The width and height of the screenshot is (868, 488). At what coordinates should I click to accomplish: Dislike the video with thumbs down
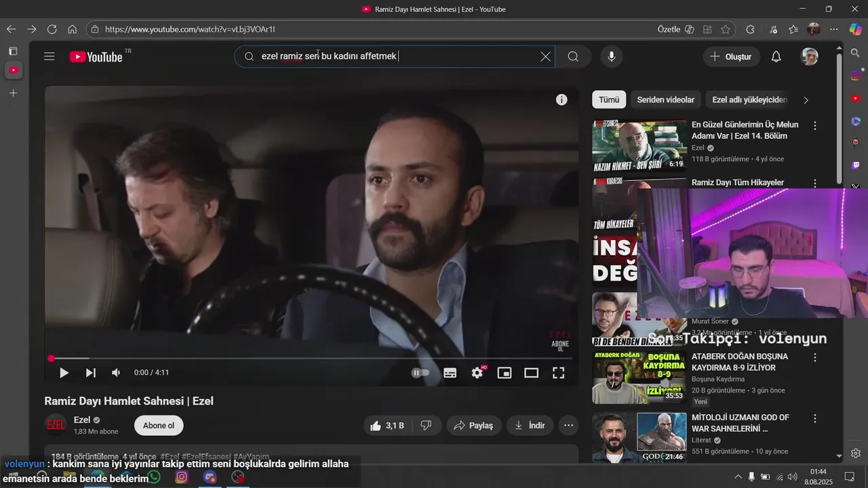click(427, 426)
